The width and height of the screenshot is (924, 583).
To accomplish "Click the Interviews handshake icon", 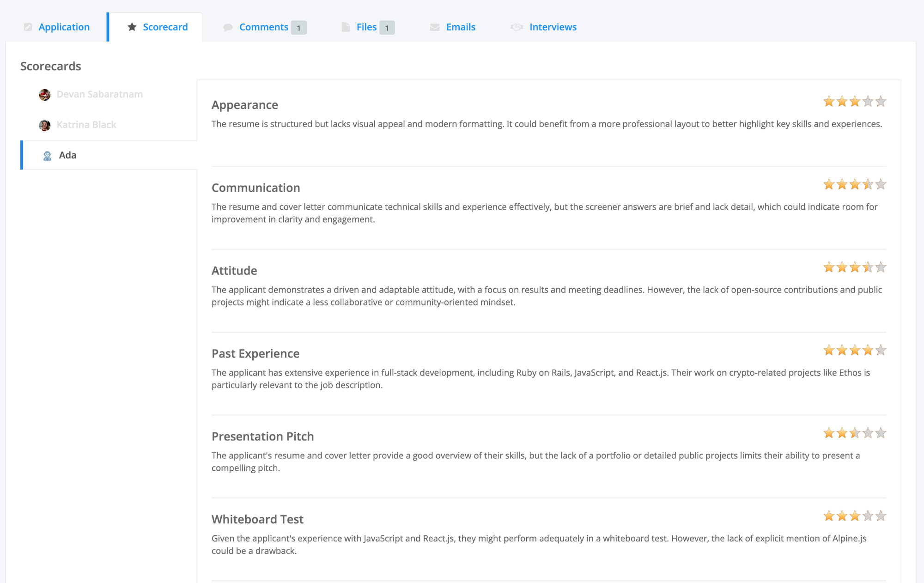I will (x=517, y=27).
